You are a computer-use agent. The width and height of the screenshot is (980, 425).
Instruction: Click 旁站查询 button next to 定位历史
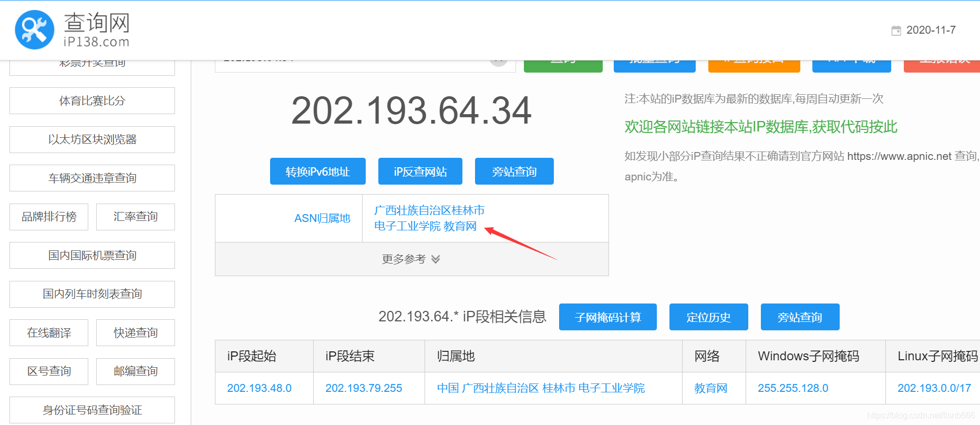(800, 317)
